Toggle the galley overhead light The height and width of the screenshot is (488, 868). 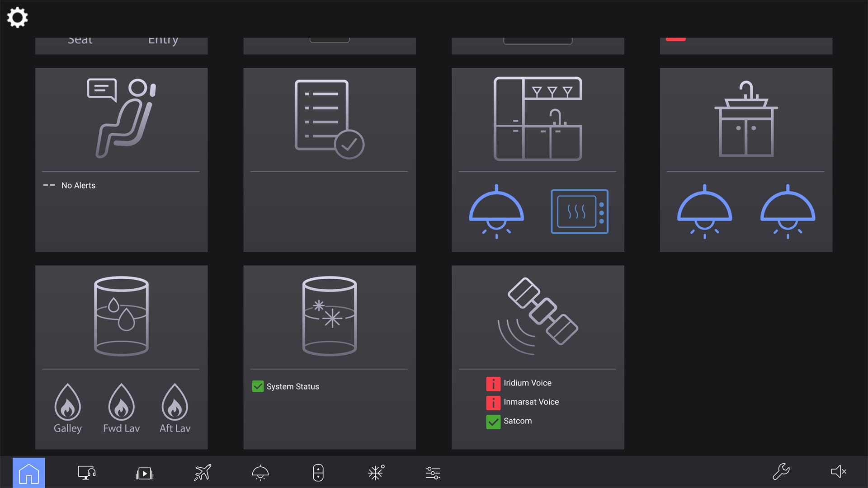pyautogui.click(x=496, y=211)
